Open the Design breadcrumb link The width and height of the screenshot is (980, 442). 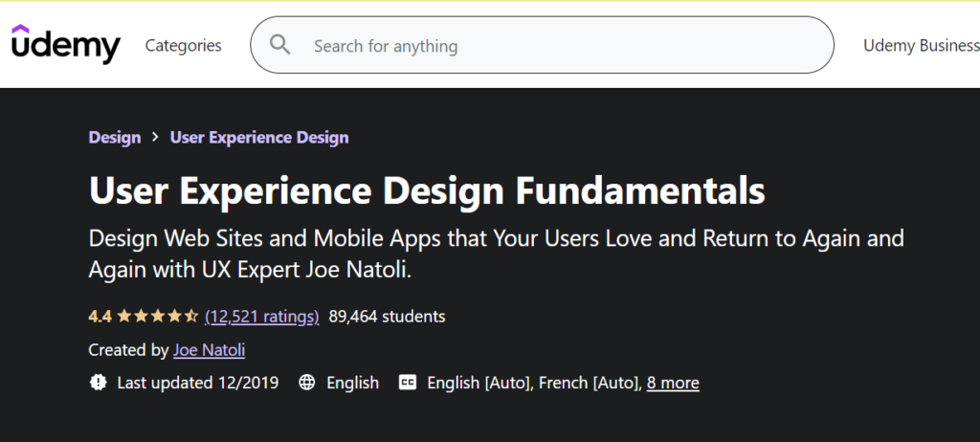point(115,138)
